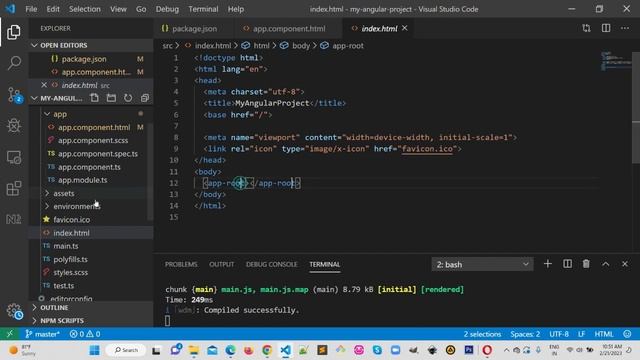Screen dimensions: 640x360
Task: Follow the favicon.ico link in code
Action: point(427,149)
